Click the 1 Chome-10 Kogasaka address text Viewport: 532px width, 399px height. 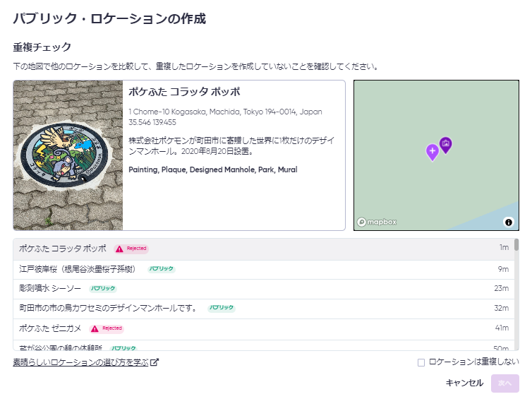click(225, 112)
